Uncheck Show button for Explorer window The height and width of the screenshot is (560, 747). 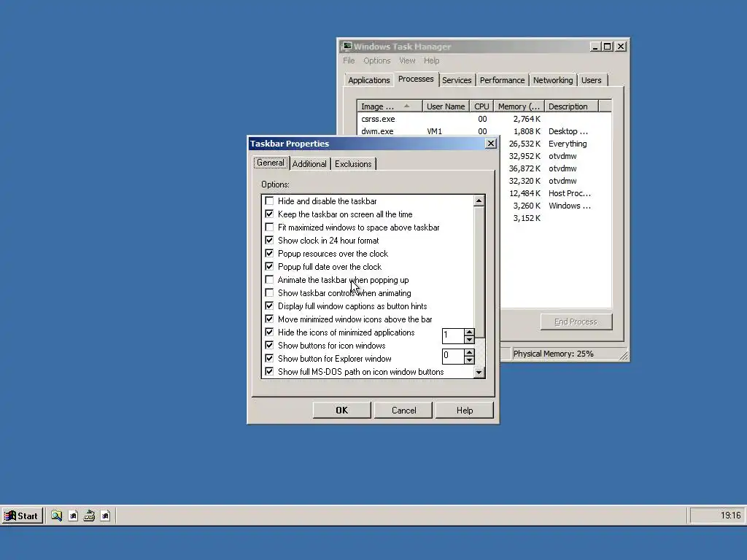tap(270, 358)
